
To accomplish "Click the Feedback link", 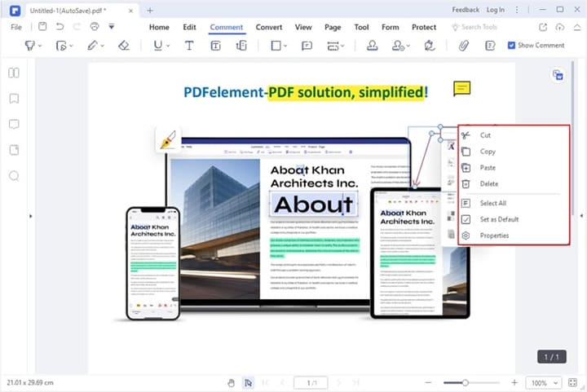I will 466,10.
